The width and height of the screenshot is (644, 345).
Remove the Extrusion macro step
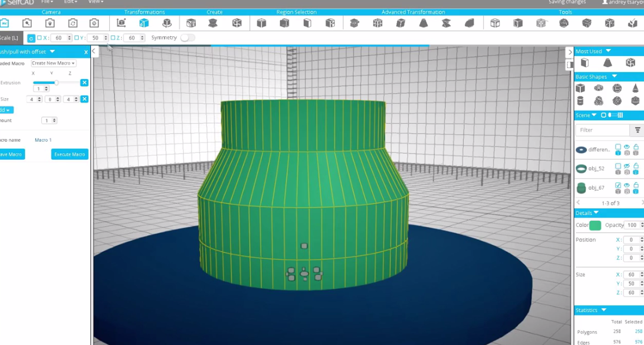(84, 83)
